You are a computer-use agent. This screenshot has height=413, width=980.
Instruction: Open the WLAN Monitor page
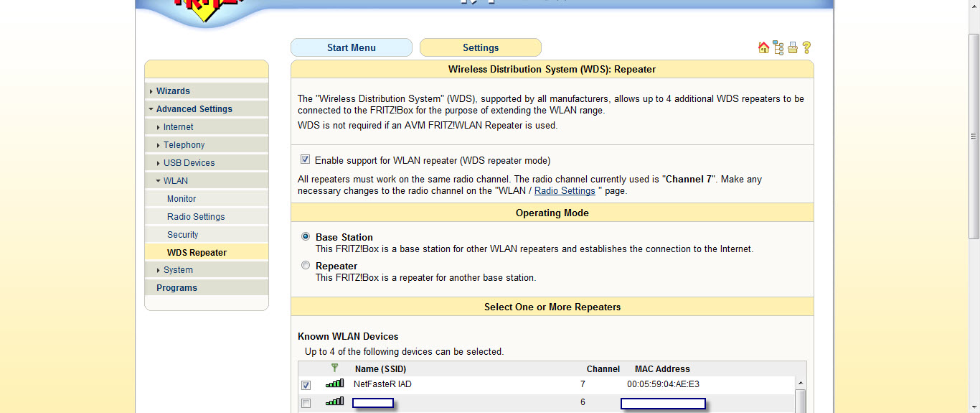[207, 199]
